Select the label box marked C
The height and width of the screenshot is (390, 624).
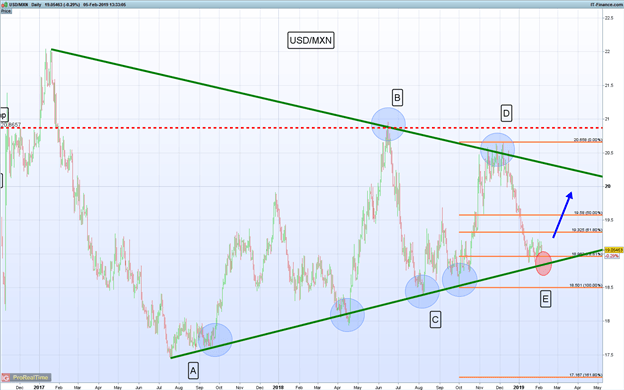coord(435,320)
